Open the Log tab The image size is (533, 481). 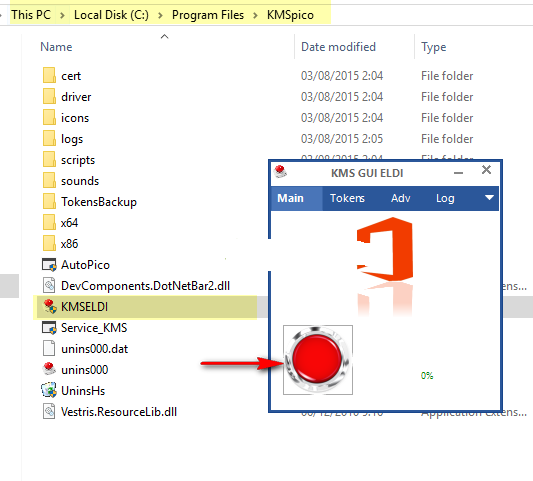pyautogui.click(x=445, y=198)
